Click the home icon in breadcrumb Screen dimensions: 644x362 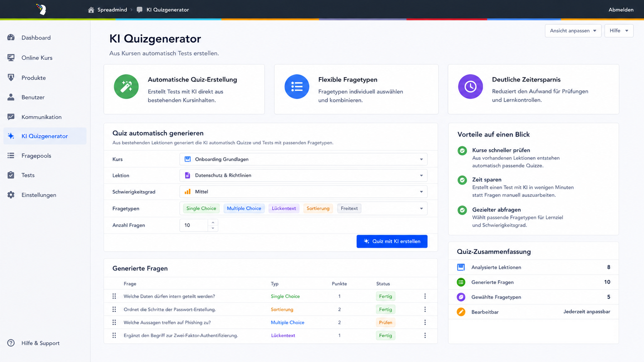click(x=91, y=10)
